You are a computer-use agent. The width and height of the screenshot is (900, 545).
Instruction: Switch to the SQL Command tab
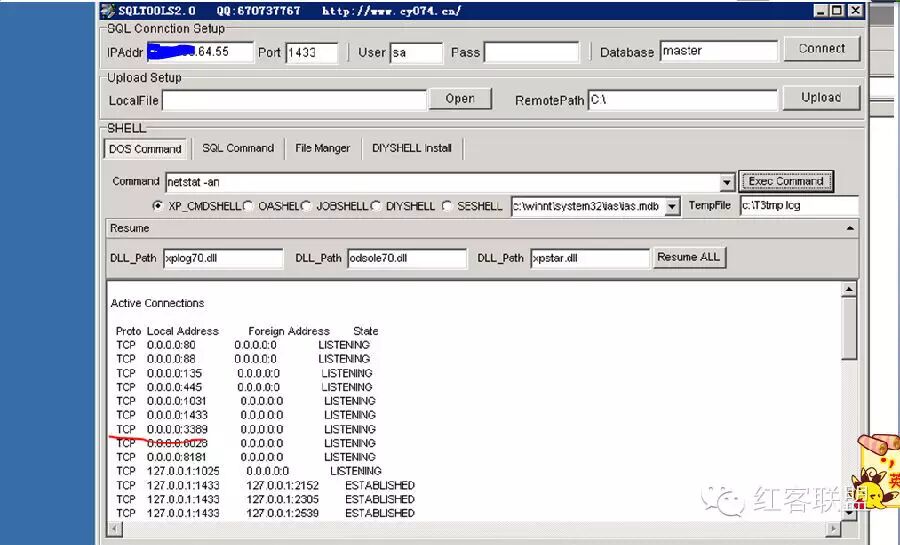click(238, 148)
